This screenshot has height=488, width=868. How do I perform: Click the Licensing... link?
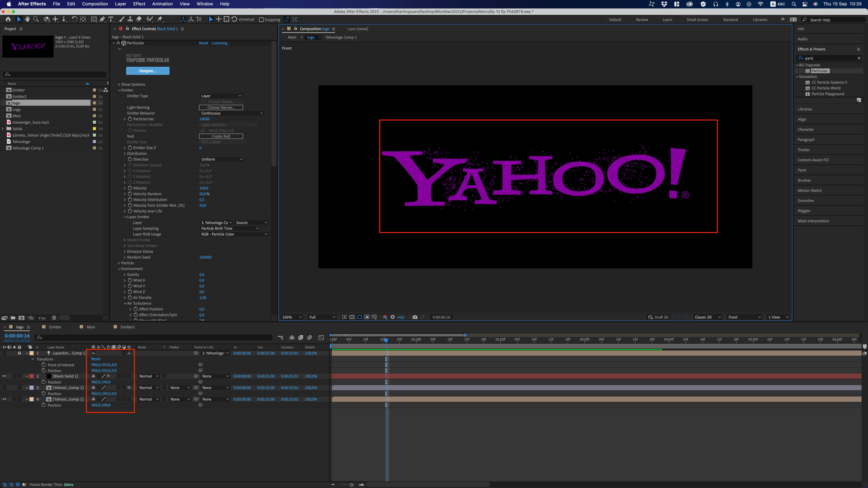click(220, 43)
